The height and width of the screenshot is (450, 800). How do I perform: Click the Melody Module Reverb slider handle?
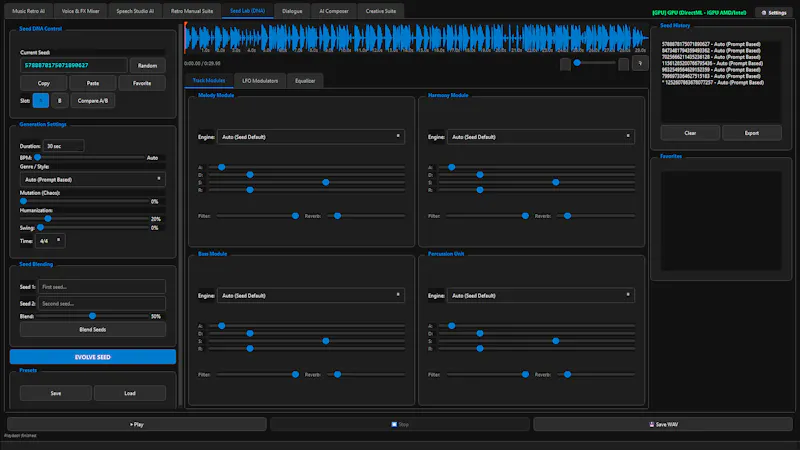337,216
